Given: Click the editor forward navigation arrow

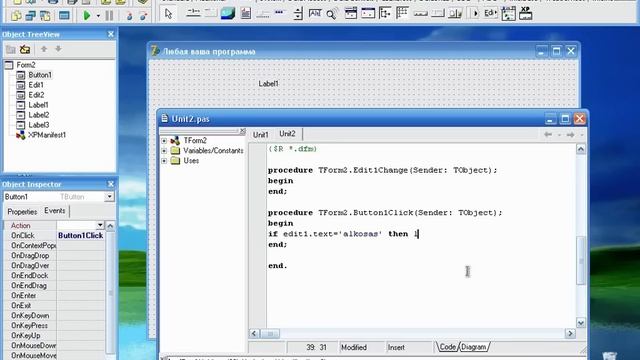Looking at the screenshot, I should pyautogui.click(x=571, y=134).
